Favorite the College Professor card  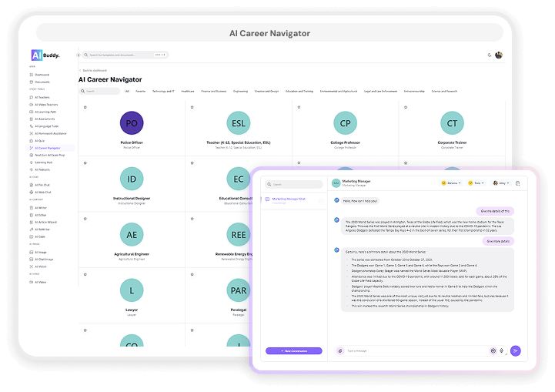[299, 107]
